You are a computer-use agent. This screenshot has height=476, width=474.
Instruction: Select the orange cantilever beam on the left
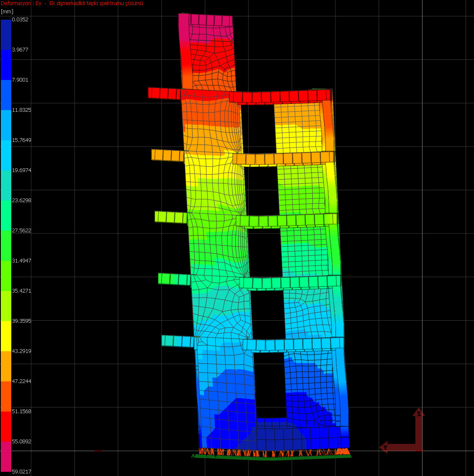click(167, 155)
